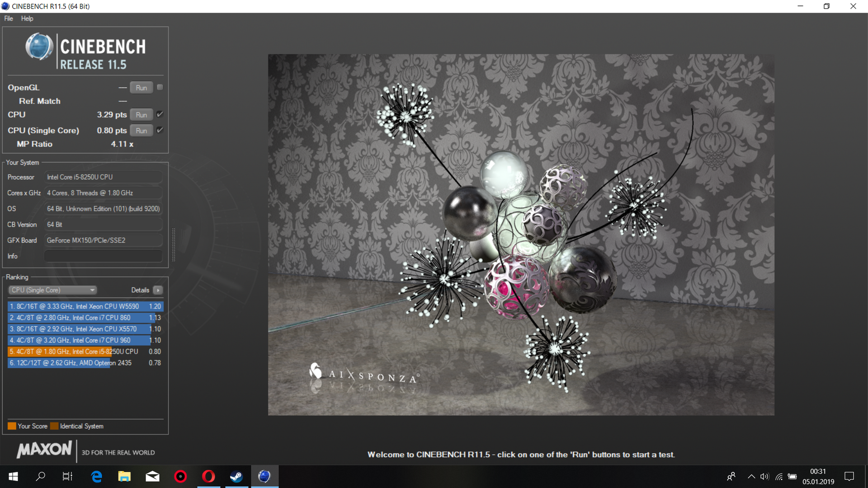The height and width of the screenshot is (488, 868).
Task: Click the single core score 0.80 pts
Action: (x=112, y=131)
